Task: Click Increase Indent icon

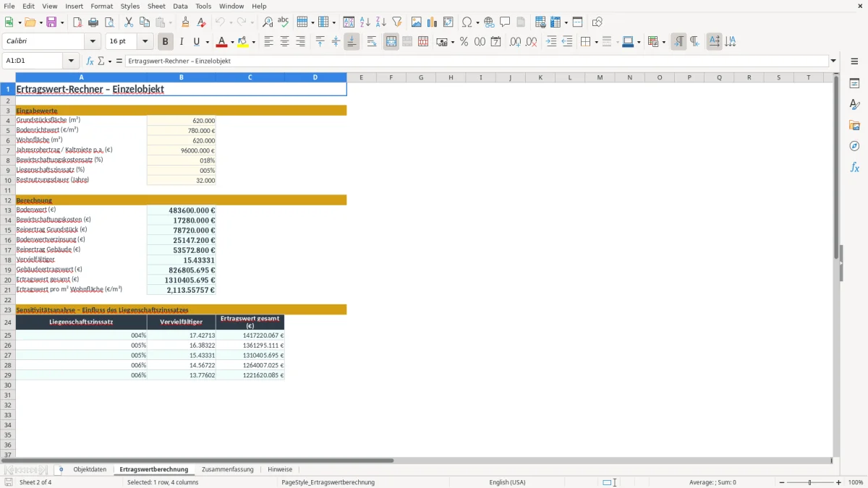Action: tap(551, 42)
